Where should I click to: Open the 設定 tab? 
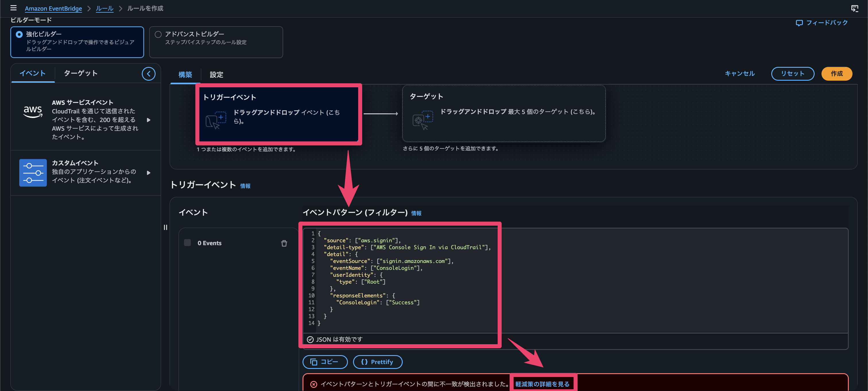coord(216,74)
